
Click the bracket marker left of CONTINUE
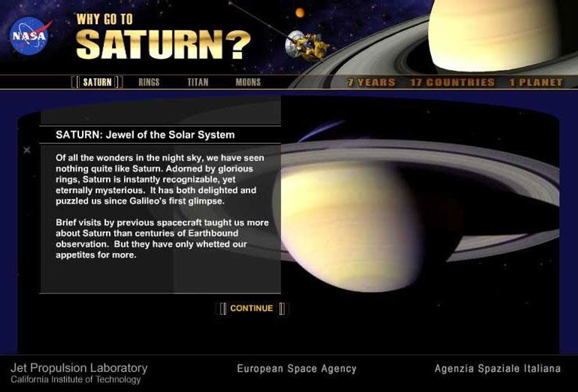pyautogui.click(x=222, y=308)
